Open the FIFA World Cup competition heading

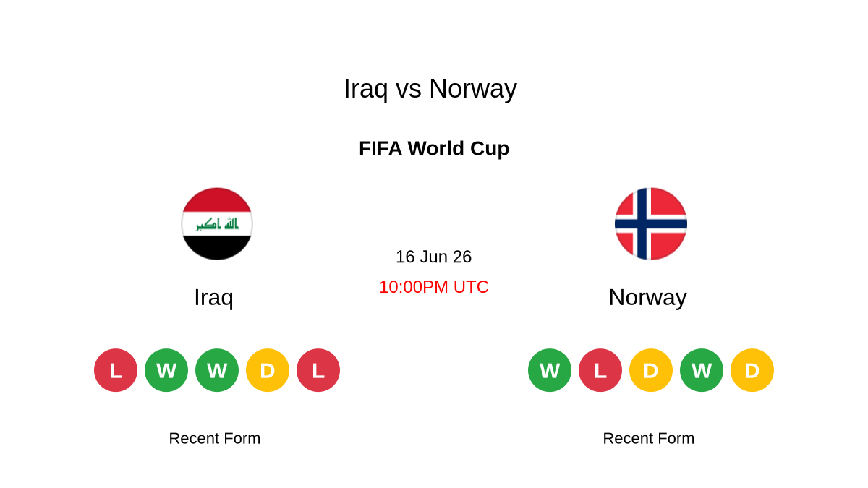pos(434,148)
